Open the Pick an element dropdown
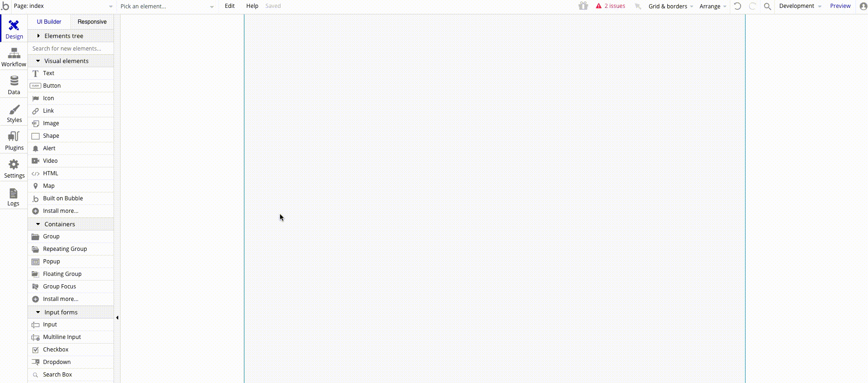Image resolution: width=868 pixels, height=383 pixels. (167, 6)
